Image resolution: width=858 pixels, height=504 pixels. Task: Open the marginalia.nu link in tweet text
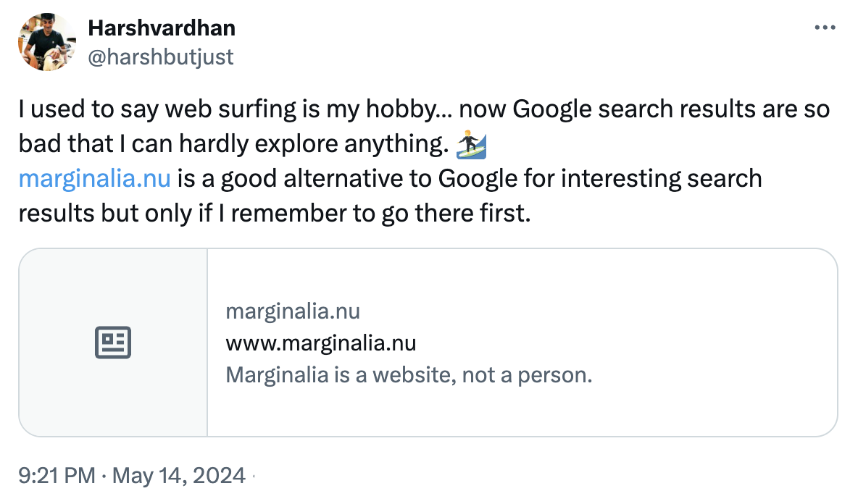point(93,178)
